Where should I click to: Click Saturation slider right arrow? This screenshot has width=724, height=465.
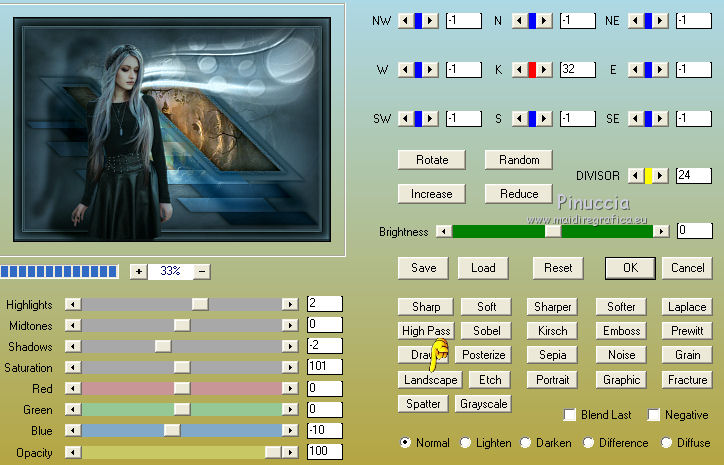(x=290, y=367)
